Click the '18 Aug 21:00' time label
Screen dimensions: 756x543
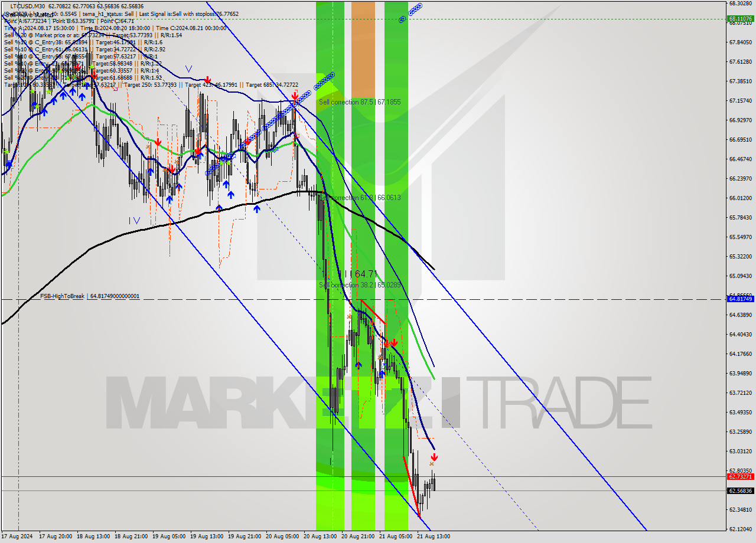(x=131, y=537)
